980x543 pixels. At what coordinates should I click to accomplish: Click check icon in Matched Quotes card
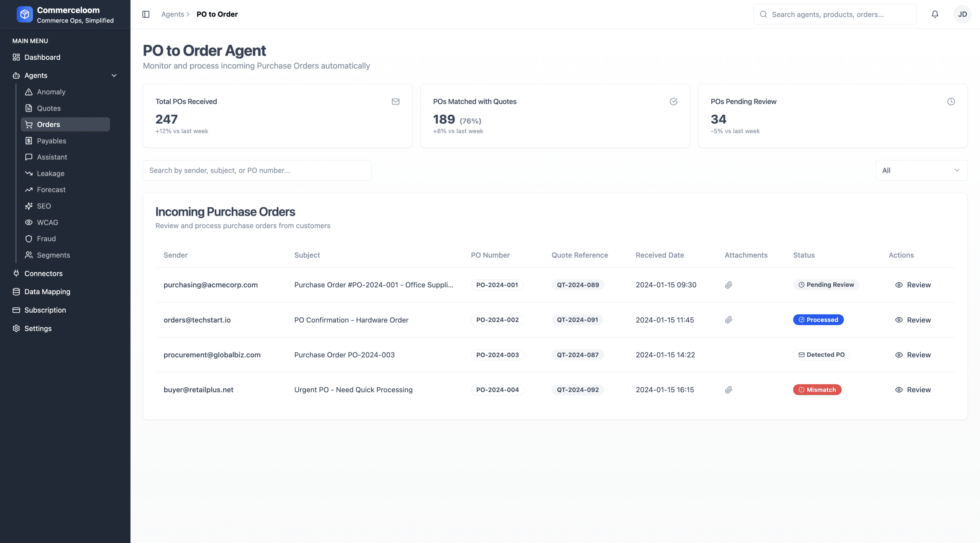click(673, 101)
